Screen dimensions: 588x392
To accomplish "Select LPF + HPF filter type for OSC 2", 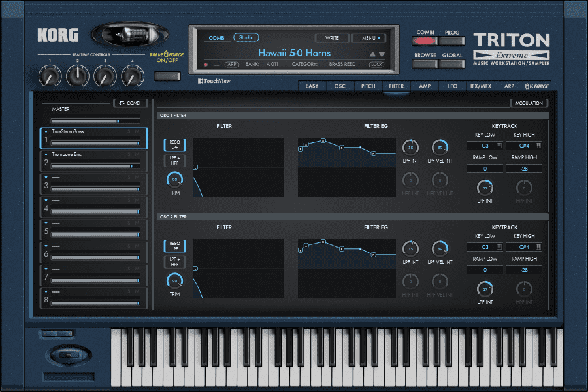I will click(x=174, y=262).
